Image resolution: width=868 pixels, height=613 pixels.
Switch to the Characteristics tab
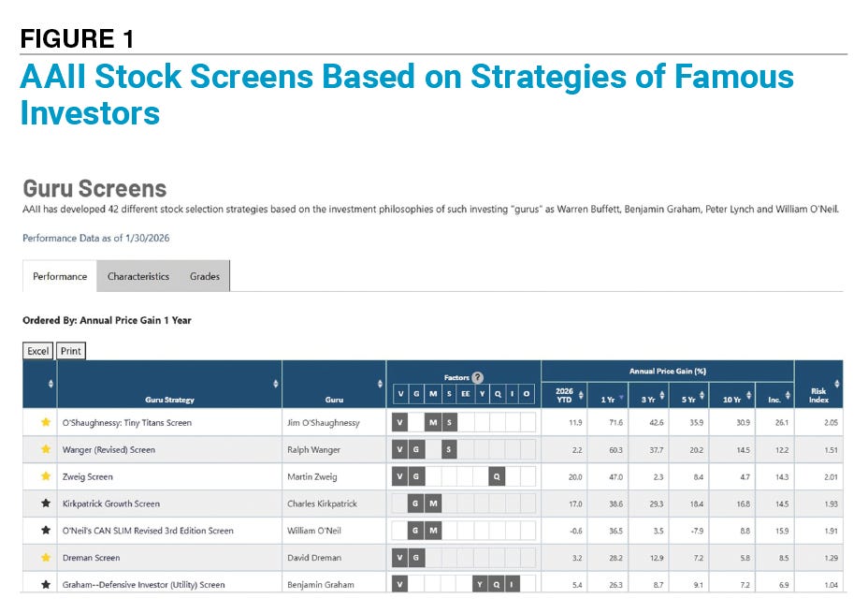(138, 276)
